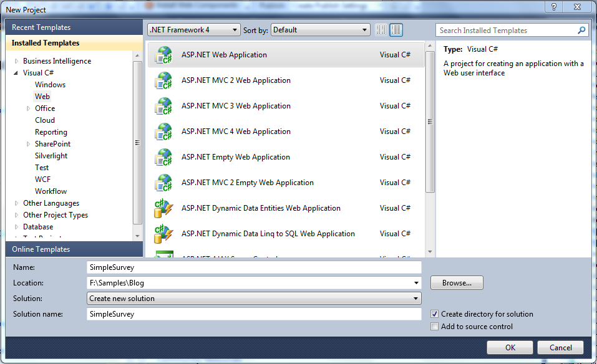Expand the Business Intelligence tree node
This screenshot has height=364, width=597.
16,61
